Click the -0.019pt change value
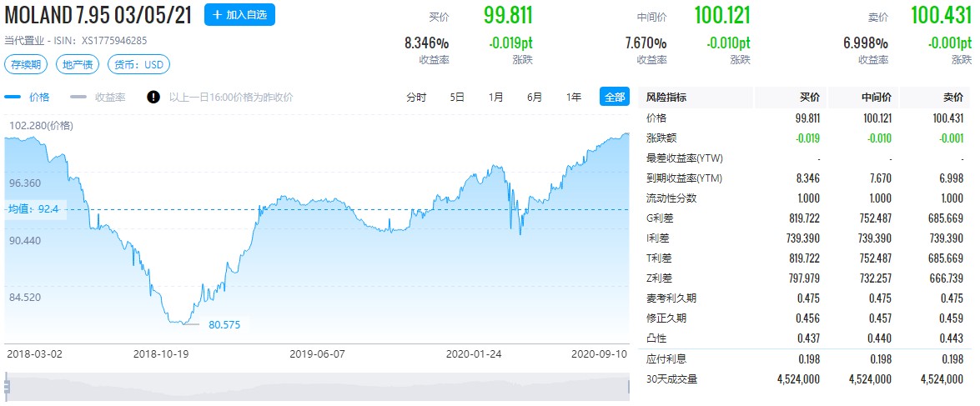 (511, 43)
